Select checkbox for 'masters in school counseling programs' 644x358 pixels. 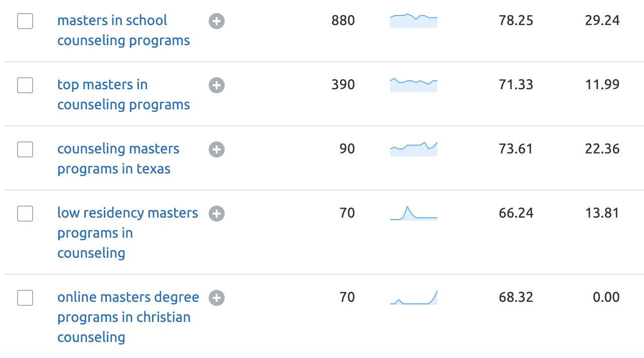click(25, 21)
